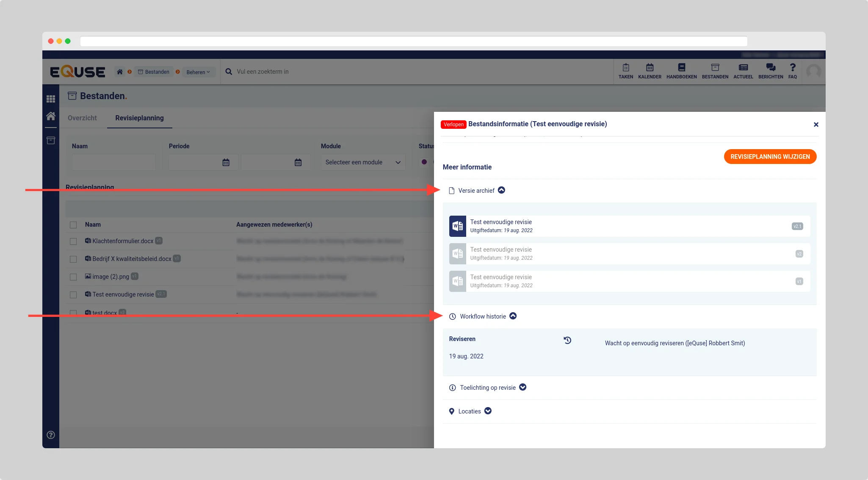
Task: Expand the Toelichting op revisie section
Action: click(x=522, y=387)
